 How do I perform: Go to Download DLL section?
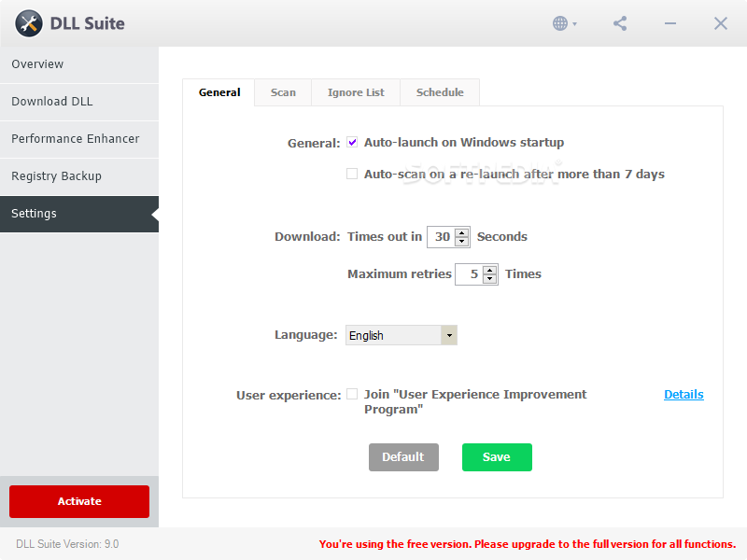point(79,102)
